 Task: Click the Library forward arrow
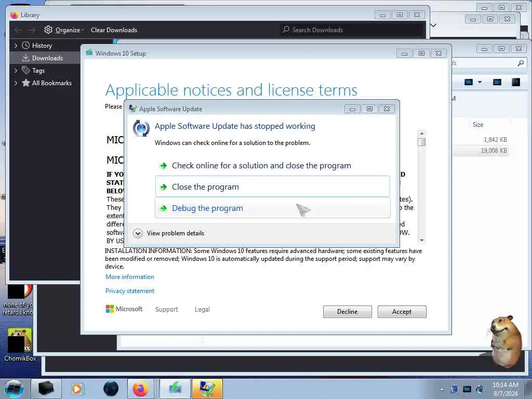click(32, 30)
